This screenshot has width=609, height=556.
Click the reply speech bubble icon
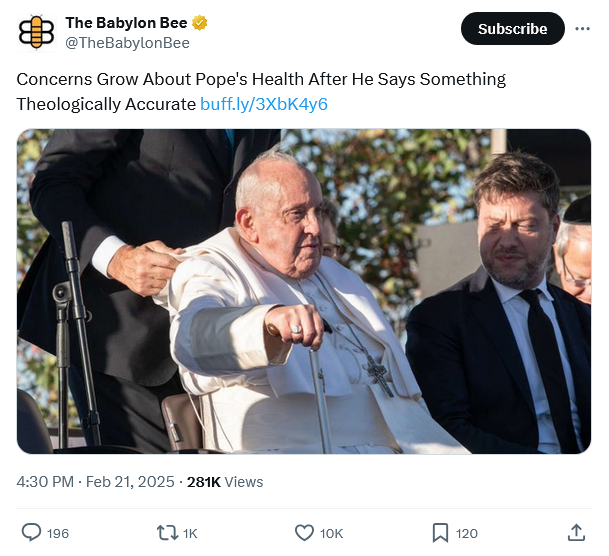point(31,533)
